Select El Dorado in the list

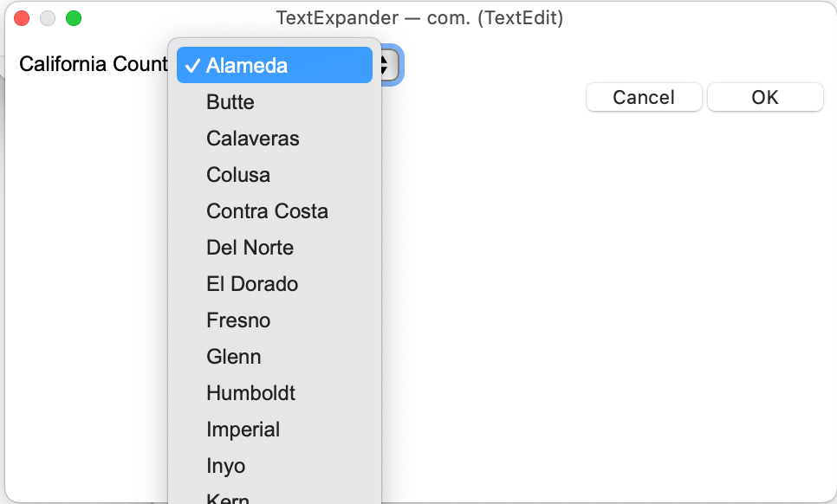[x=251, y=284]
